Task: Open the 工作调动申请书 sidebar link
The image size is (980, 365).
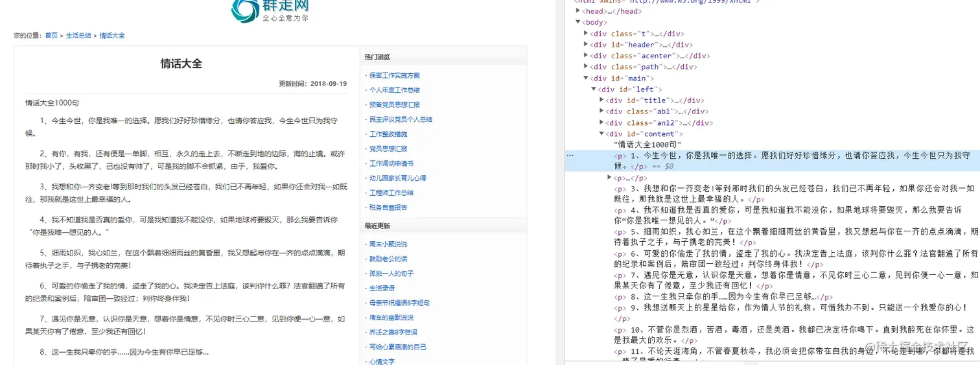Action: point(391,163)
